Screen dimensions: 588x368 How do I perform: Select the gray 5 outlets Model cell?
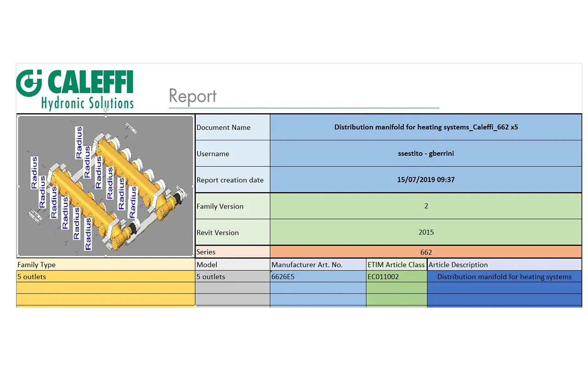233,276
